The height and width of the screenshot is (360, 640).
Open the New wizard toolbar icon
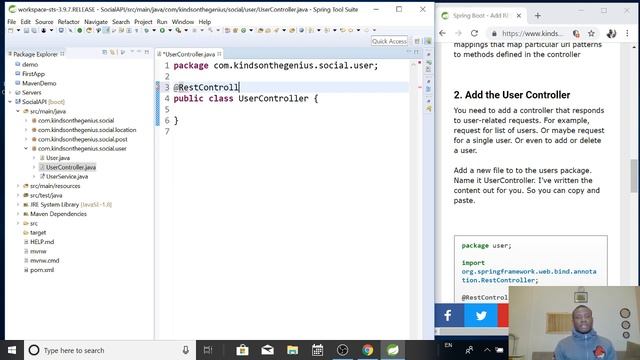(11, 30)
